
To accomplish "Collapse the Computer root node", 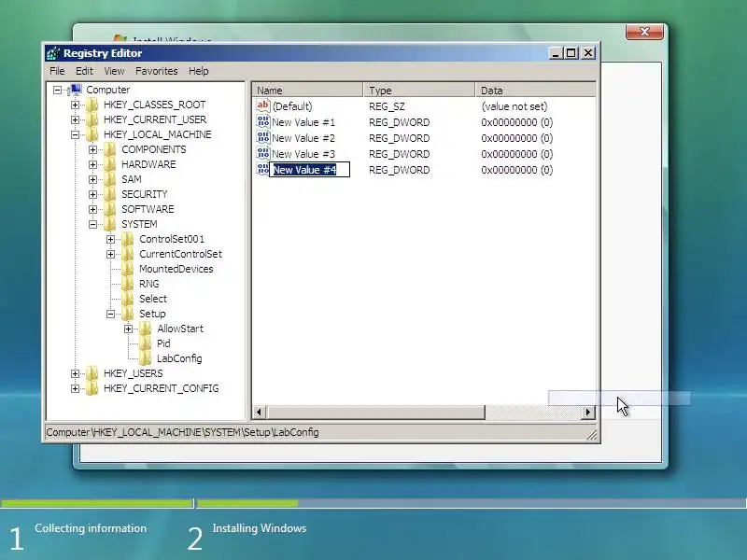I will [x=57, y=90].
